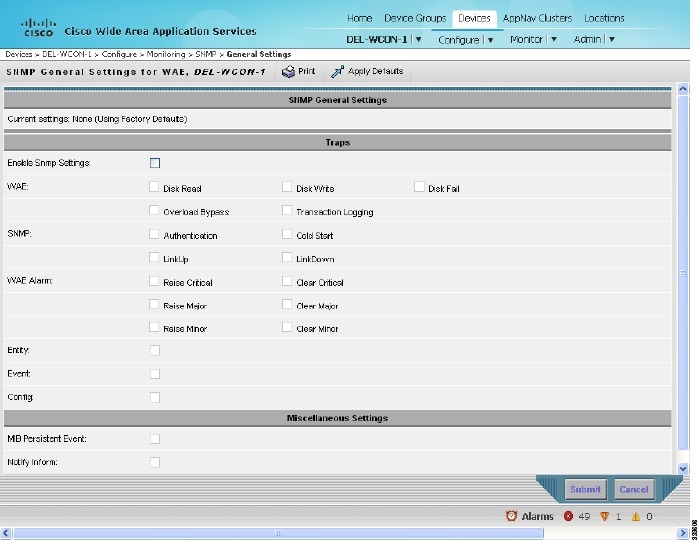Click the horizontal scrollbar right arrow
This screenshot has width=699, height=540.
[683, 533]
